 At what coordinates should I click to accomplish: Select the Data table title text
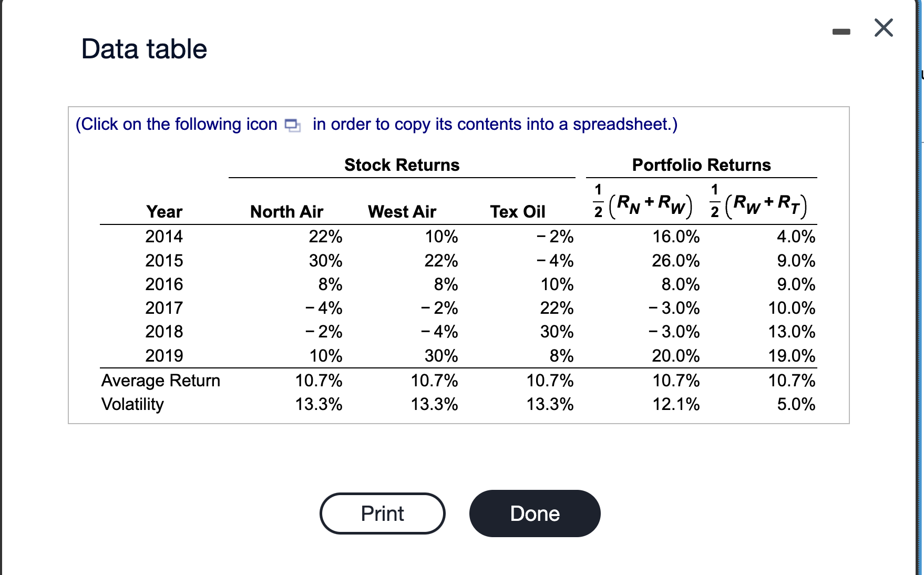(x=143, y=49)
